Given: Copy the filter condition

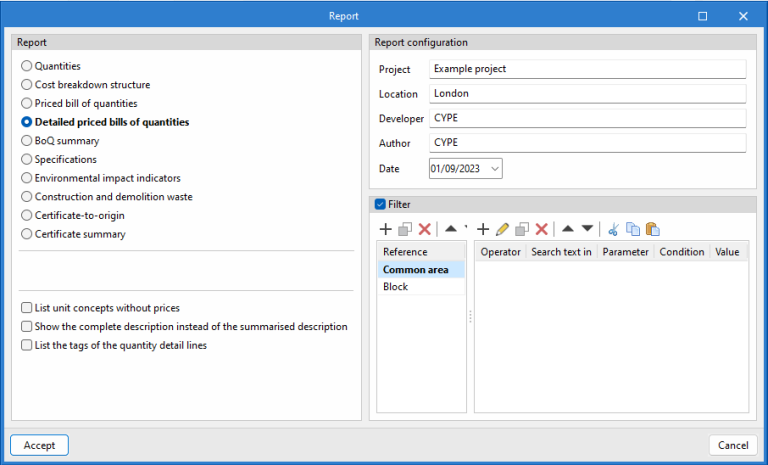Looking at the screenshot, I should tap(633, 229).
